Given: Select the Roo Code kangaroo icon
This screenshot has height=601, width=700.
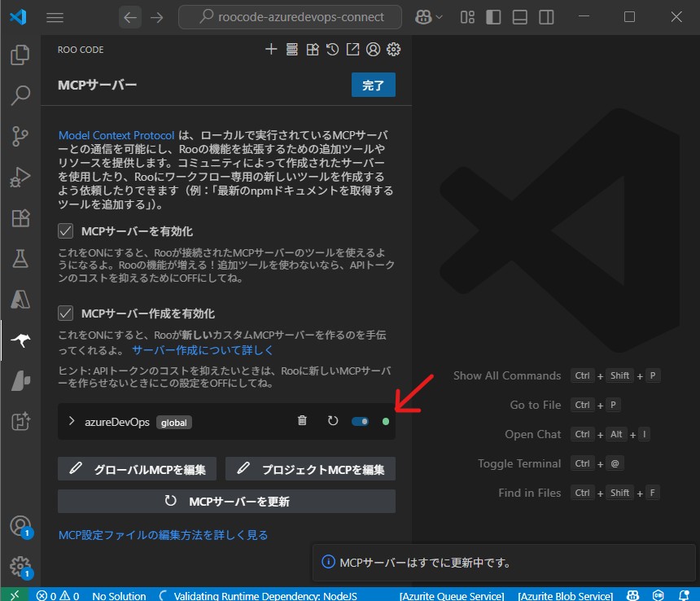Looking at the screenshot, I should (x=20, y=340).
